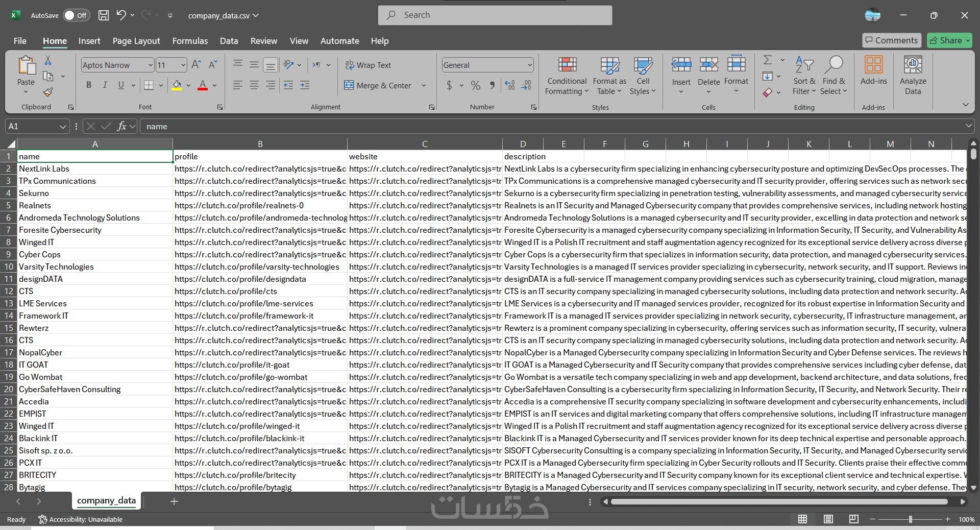Click the Undo arrow icon
This screenshot has height=530, width=980.
(x=121, y=15)
